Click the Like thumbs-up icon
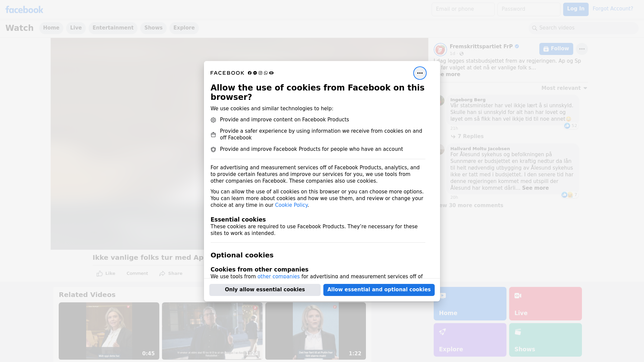The width and height of the screenshot is (644, 362). 100,274
